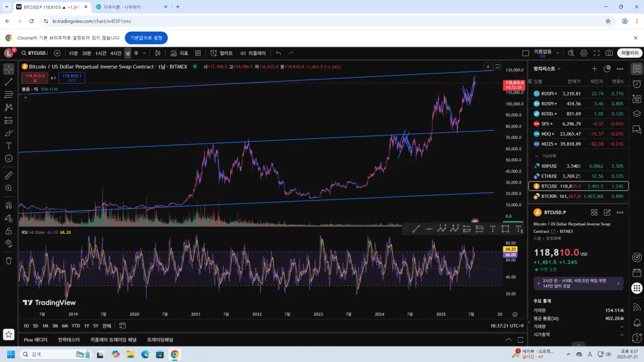The image size is (644, 362).
Task: Expand the time interval dropdown chevron
Action: (145, 53)
